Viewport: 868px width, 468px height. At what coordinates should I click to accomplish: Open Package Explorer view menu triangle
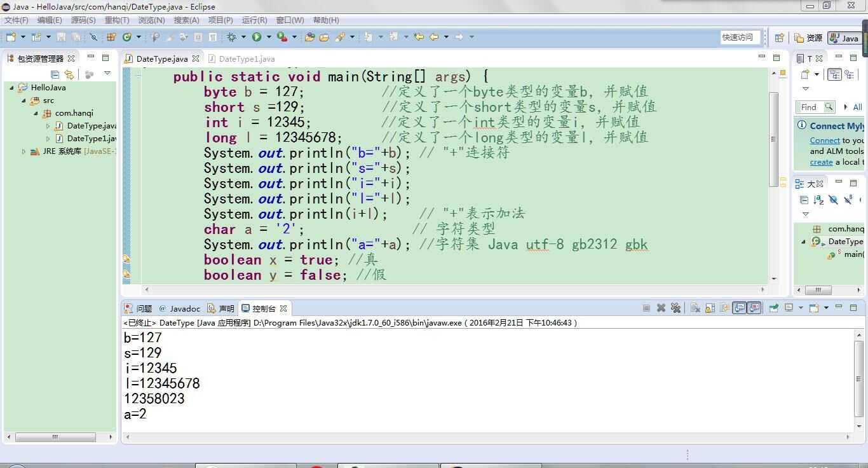tap(107, 74)
